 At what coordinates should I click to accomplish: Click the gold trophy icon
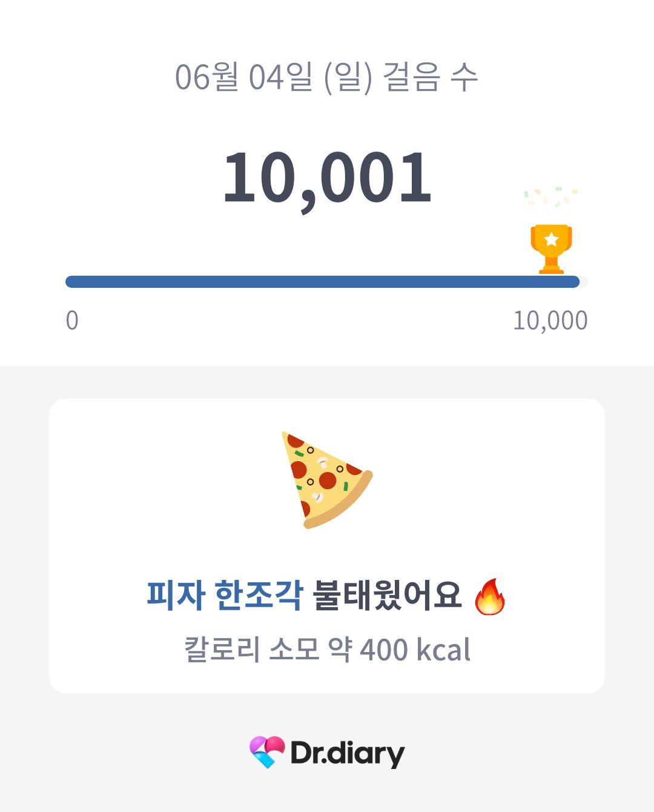pos(551,249)
